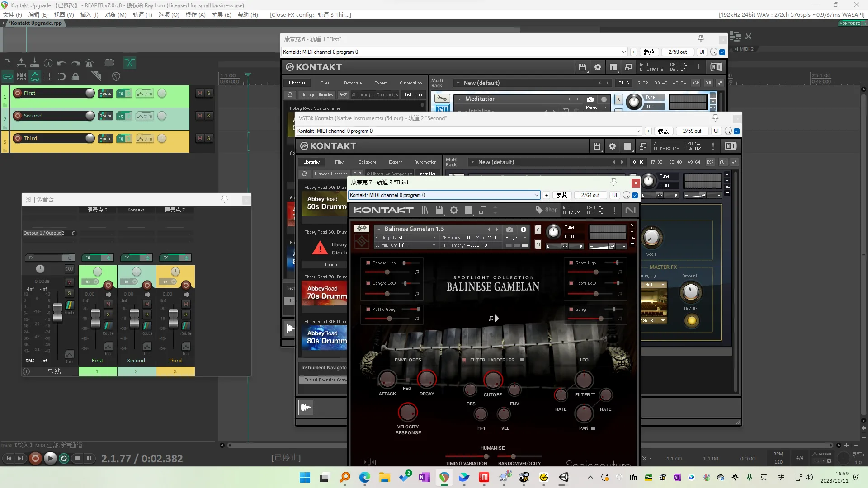
Task: Click the record button in transport bar
Action: point(35,459)
